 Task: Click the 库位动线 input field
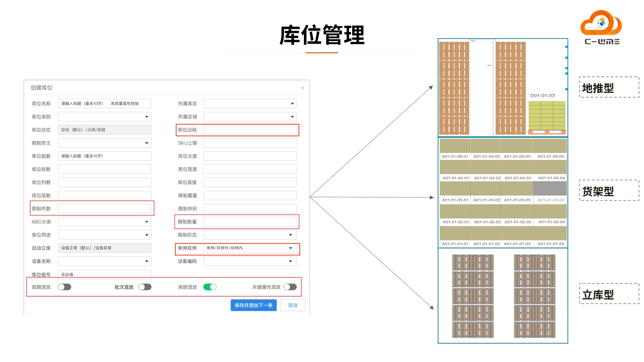(x=250, y=130)
